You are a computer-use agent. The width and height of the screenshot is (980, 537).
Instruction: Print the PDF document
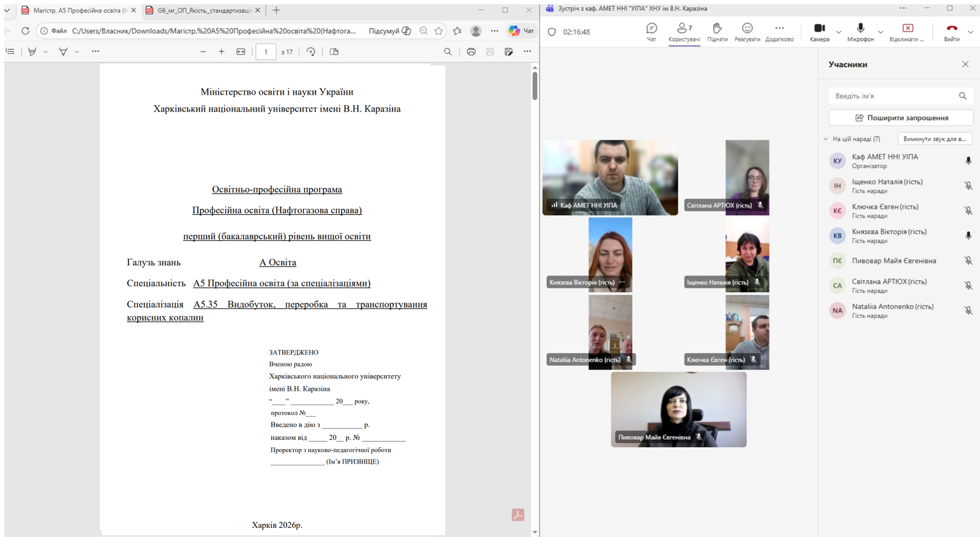[x=471, y=52]
